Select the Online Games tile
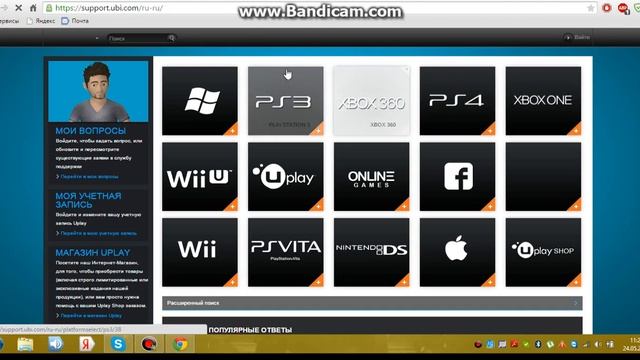The width and height of the screenshot is (640, 360). click(x=371, y=177)
